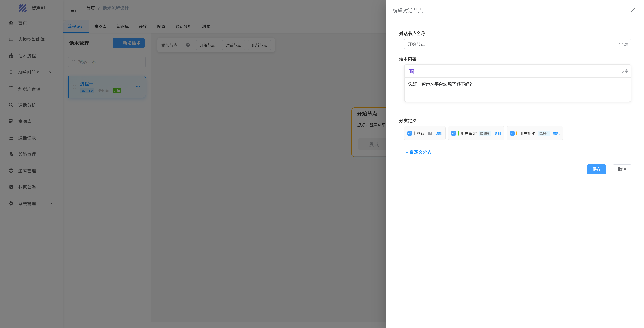Click the 对话节点名称 input field
This screenshot has width=644, height=328.
[x=510, y=44]
